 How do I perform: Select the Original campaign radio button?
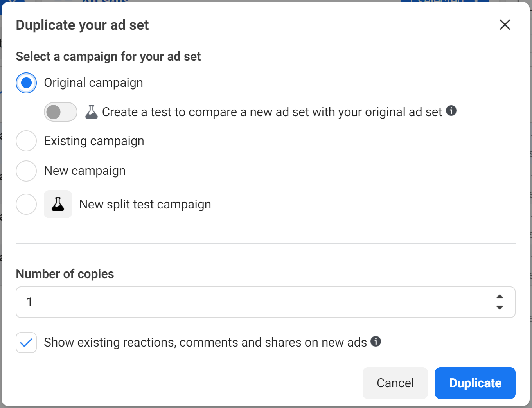tap(26, 83)
